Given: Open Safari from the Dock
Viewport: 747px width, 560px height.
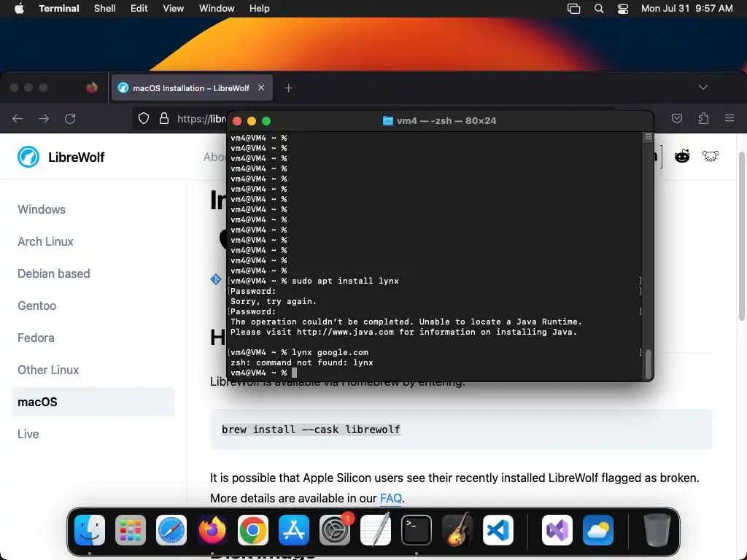Looking at the screenshot, I should click(171, 530).
